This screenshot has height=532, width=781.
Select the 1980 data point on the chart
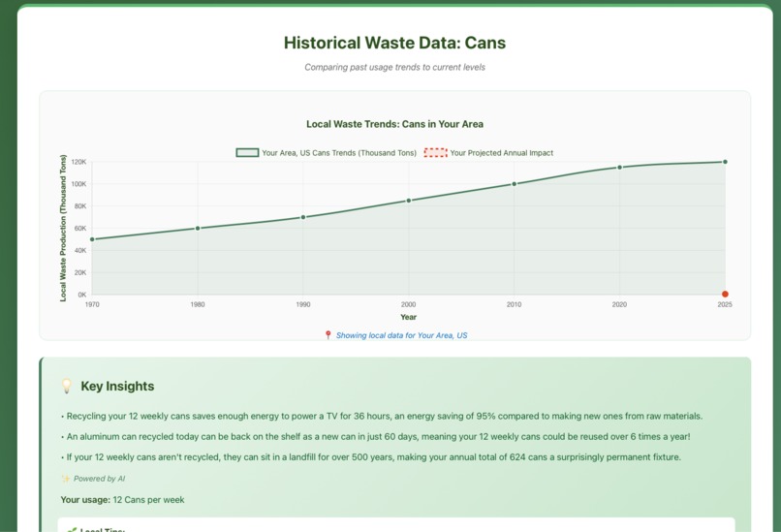[198, 228]
